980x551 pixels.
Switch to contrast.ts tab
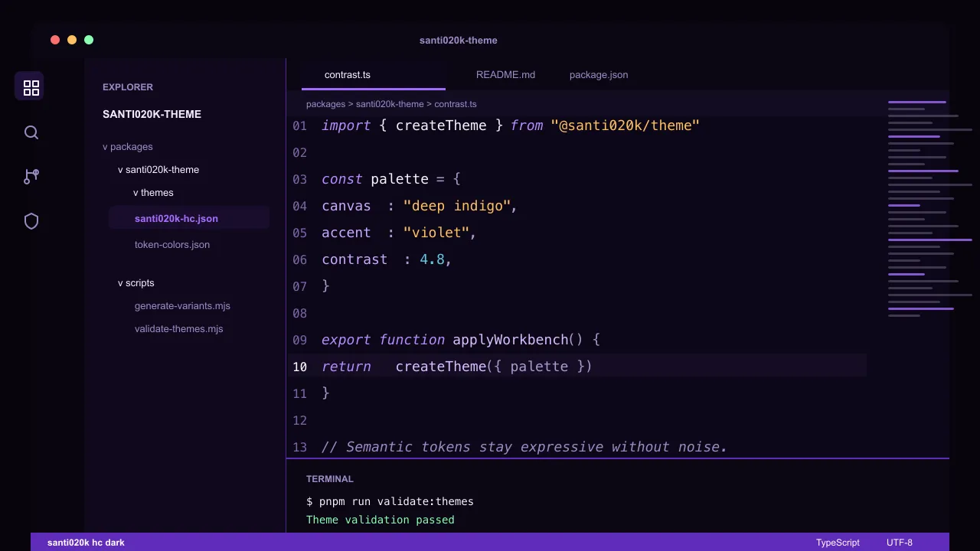(x=374, y=75)
